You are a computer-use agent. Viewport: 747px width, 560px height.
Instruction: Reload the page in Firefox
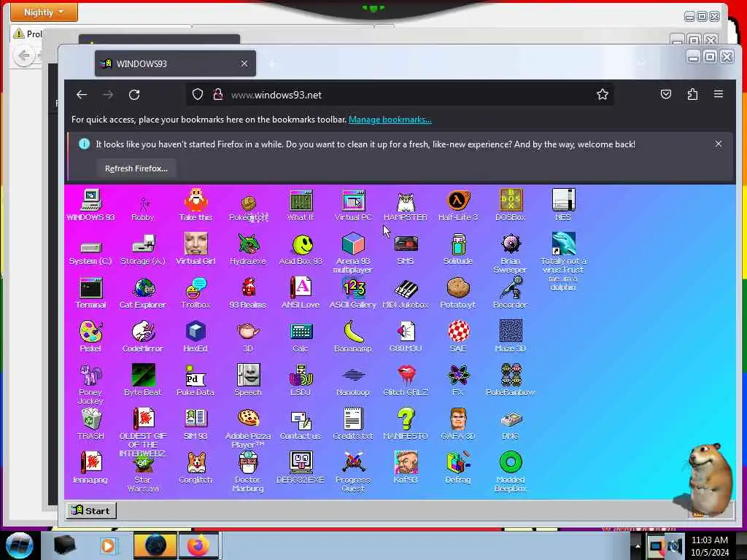pos(134,95)
